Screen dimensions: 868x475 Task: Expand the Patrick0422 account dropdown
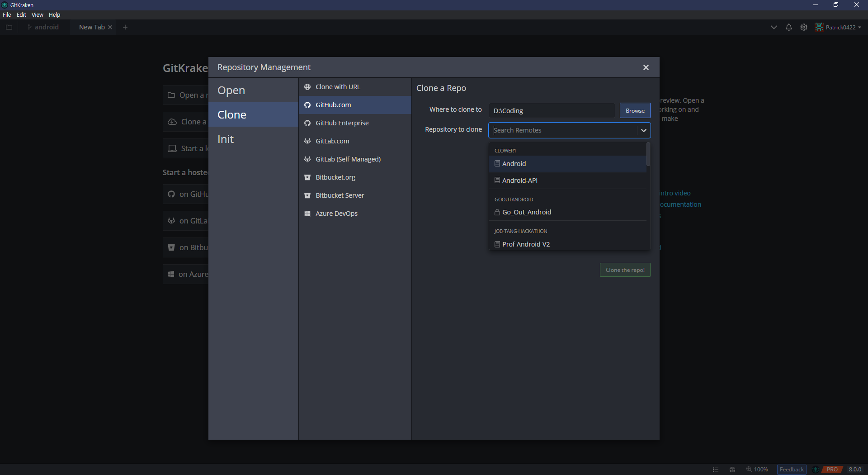pos(859,28)
